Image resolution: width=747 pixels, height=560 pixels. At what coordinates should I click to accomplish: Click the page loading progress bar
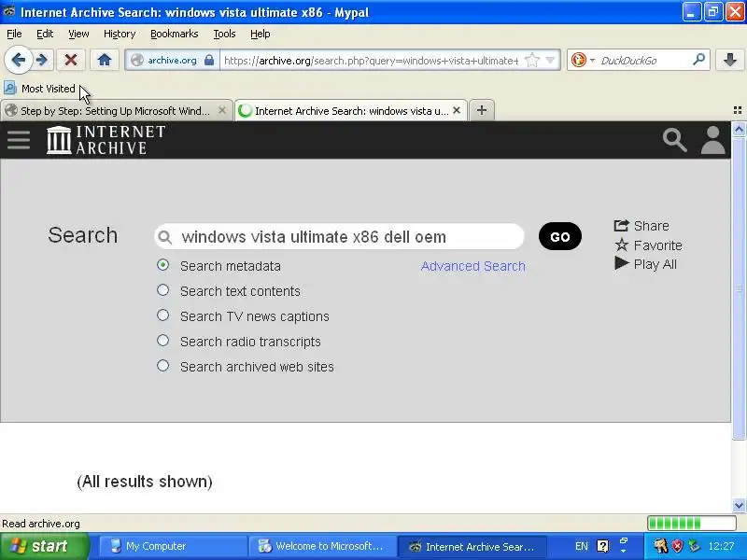[692, 524]
